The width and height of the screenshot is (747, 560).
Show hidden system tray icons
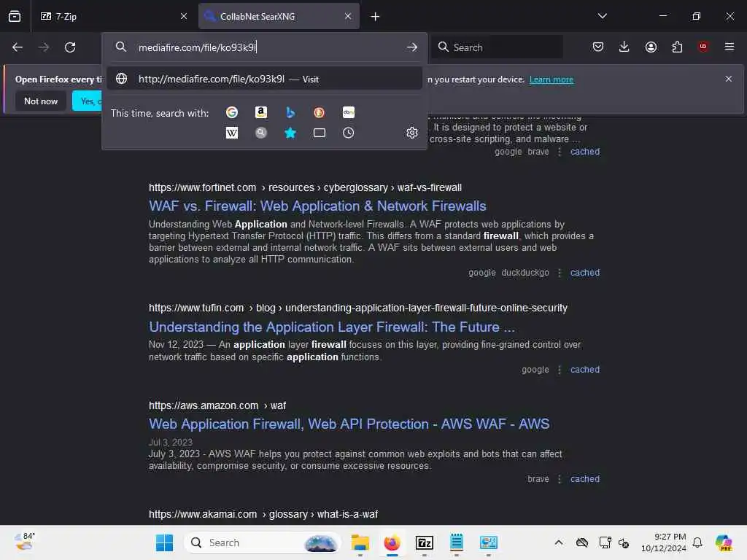[559, 542]
